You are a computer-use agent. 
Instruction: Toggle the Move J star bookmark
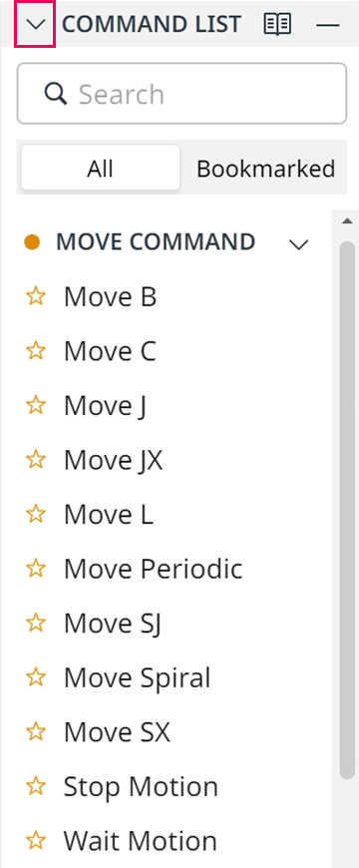(x=36, y=406)
